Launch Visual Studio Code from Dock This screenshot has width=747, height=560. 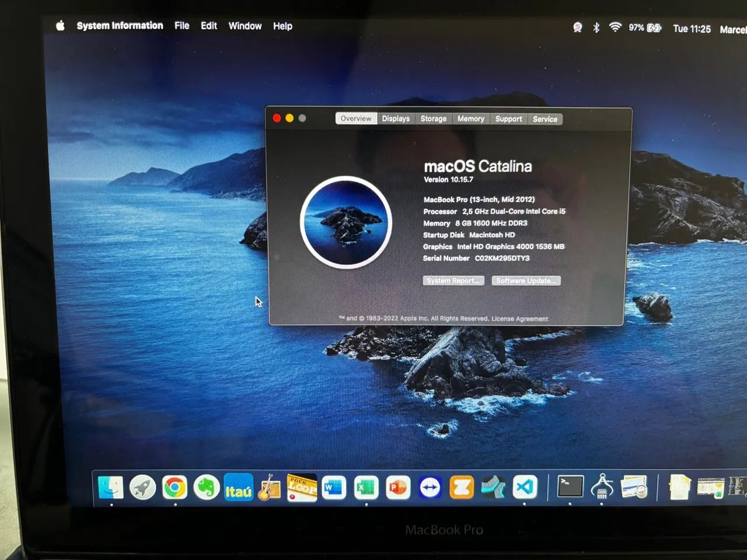pos(525,487)
